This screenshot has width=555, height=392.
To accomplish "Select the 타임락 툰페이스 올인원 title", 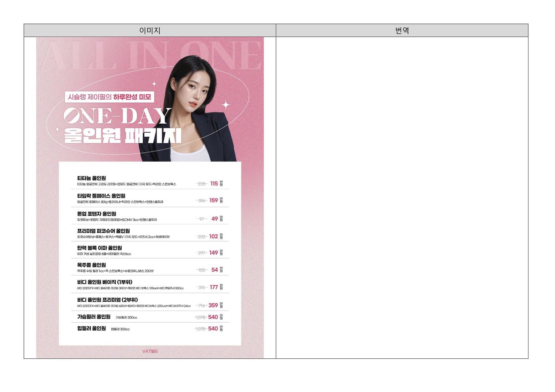I will click(101, 196).
